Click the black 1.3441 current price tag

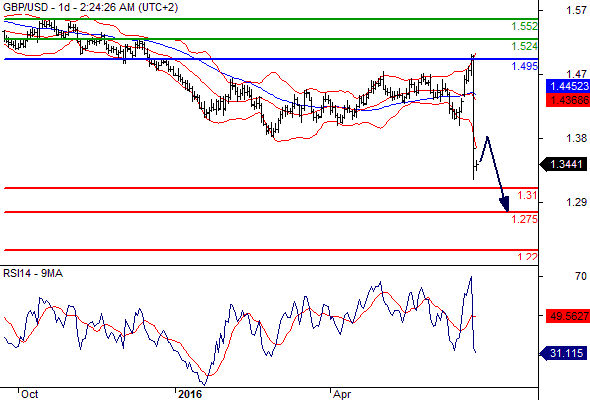tap(564, 164)
